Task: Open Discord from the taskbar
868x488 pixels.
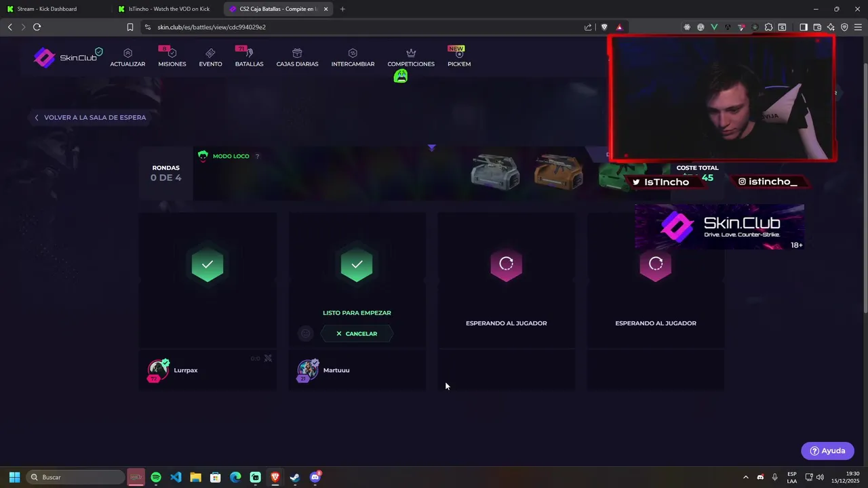Action: point(315,477)
